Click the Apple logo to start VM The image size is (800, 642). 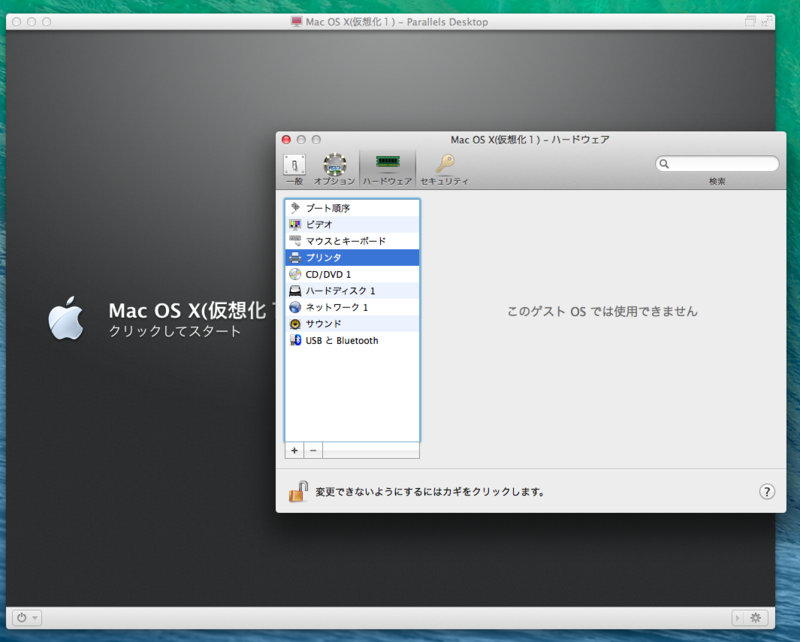65,318
